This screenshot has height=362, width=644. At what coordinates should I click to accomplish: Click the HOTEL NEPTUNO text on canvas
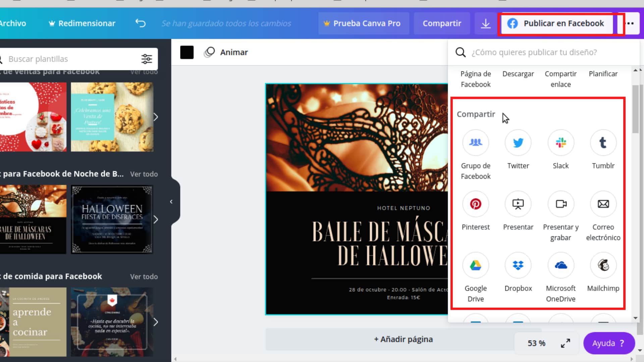tap(403, 208)
